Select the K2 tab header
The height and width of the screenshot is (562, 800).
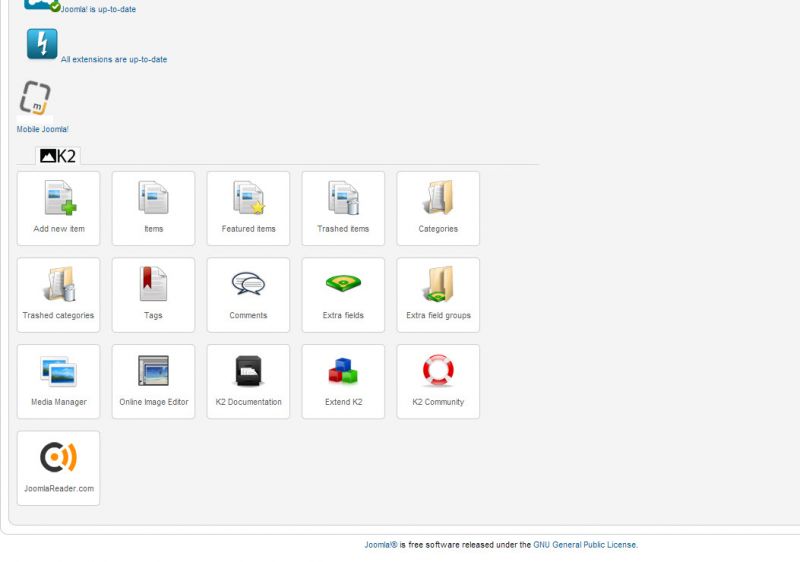pyautogui.click(x=58, y=156)
